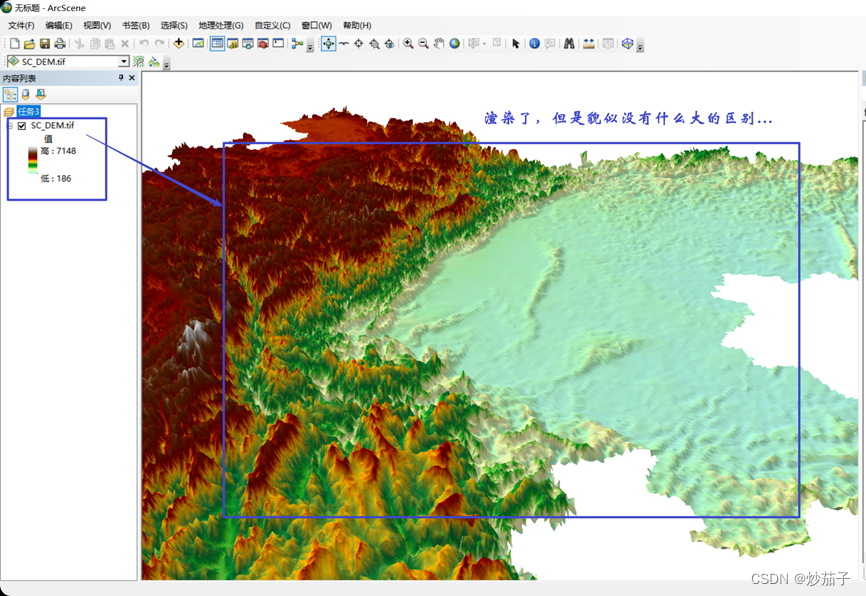This screenshot has height=596, width=866.
Task: Click the Steepest Path tool icon
Action: tap(154, 62)
